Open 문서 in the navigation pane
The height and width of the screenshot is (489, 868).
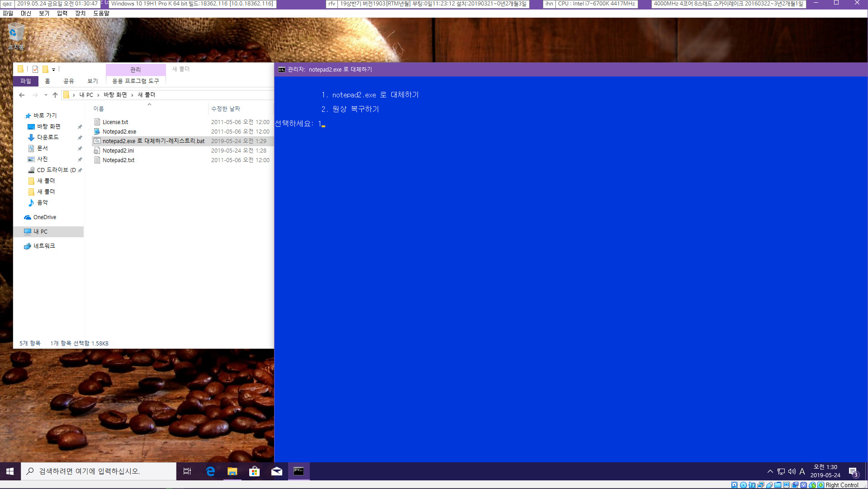(x=42, y=148)
